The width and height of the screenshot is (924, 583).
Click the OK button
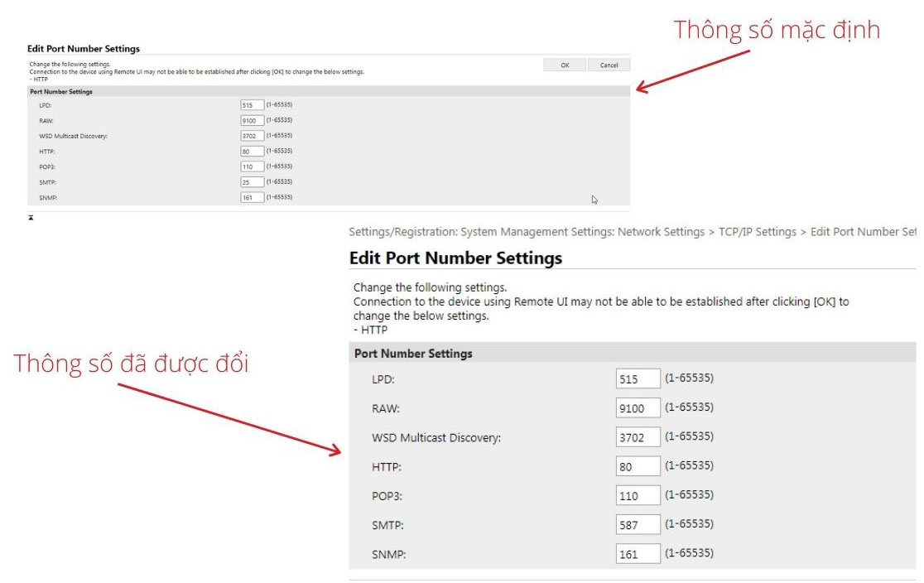(x=565, y=65)
